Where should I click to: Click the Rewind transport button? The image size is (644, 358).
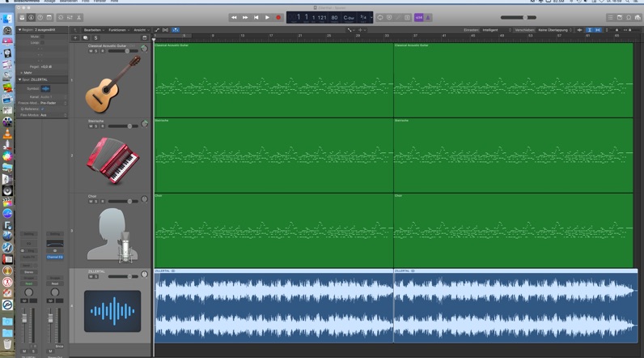pyautogui.click(x=234, y=18)
